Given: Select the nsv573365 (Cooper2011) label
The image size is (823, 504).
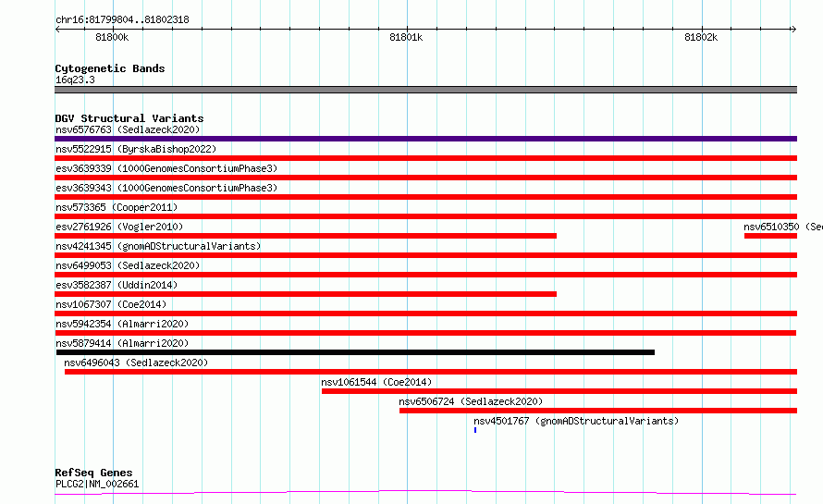Looking at the screenshot, I should click(117, 207).
